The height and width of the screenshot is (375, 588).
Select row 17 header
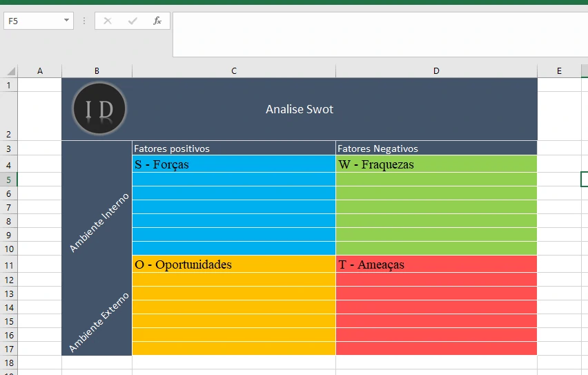tap(8, 349)
